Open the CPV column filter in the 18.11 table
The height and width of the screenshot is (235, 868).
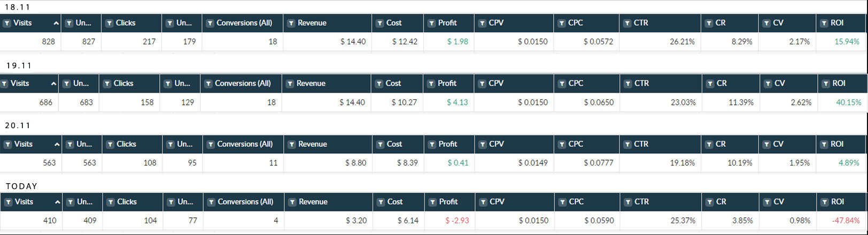point(483,23)
